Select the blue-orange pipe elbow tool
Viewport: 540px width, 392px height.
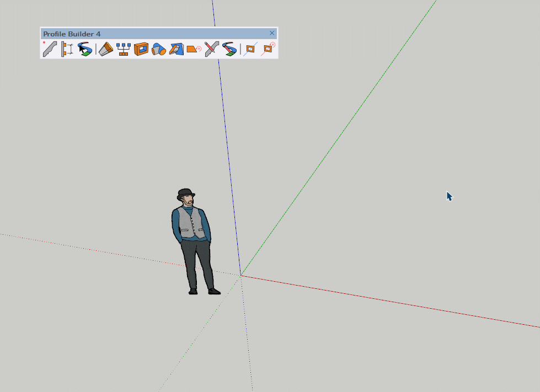coord(158,49)
